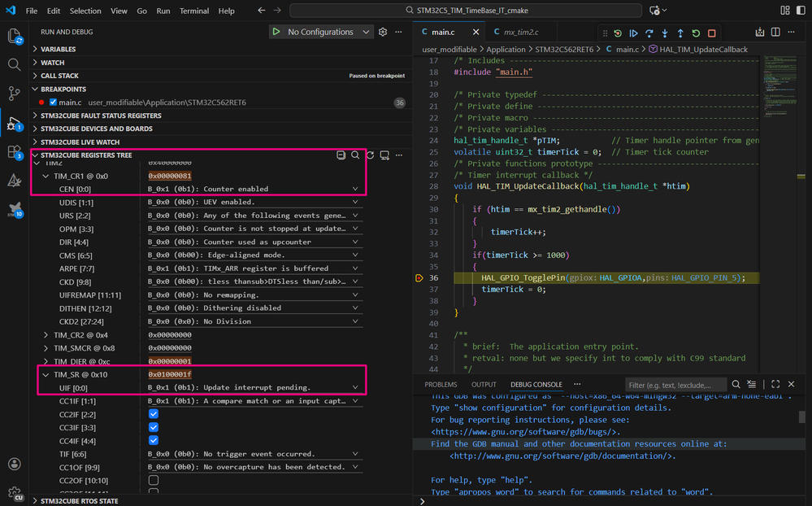
Task: Open the gdb documentation URL link
Action: pos(562,456)
